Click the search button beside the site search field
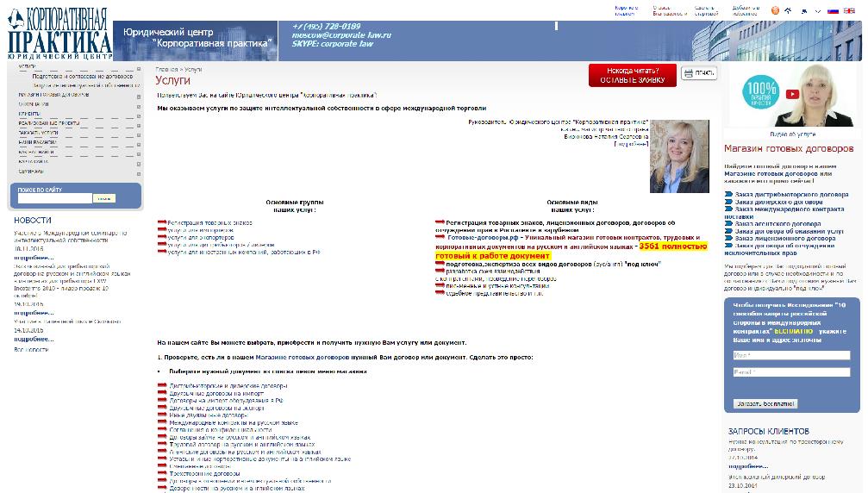Screen dimensions: 868x493 [104, 198]
